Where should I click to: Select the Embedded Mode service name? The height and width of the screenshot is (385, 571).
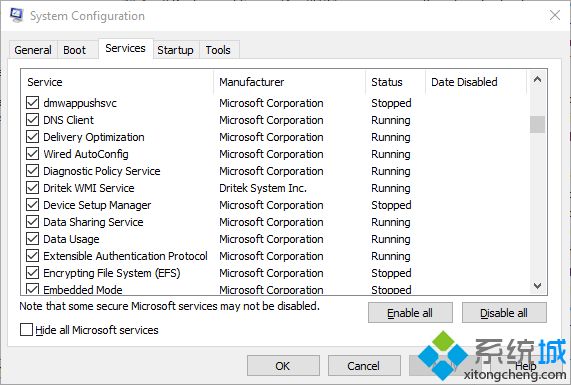[83, 290]
